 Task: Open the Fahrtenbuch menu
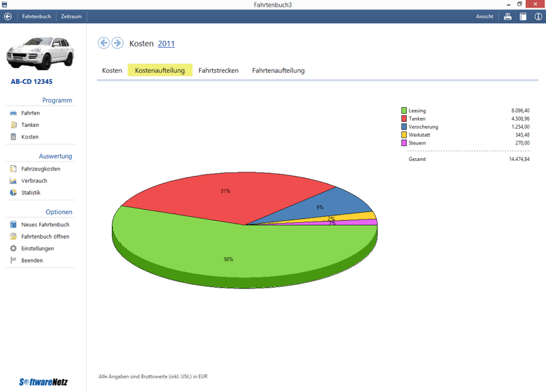coord(36,16)
